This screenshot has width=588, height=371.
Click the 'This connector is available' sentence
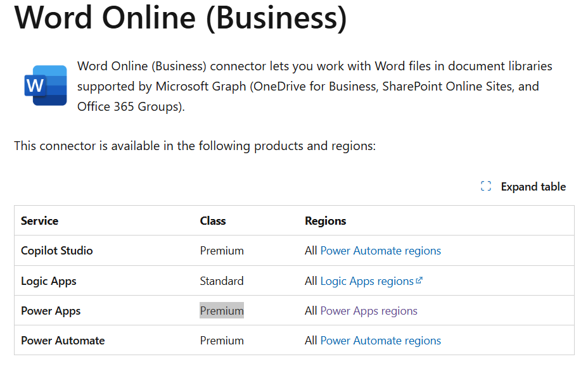[x=195, y=146]
